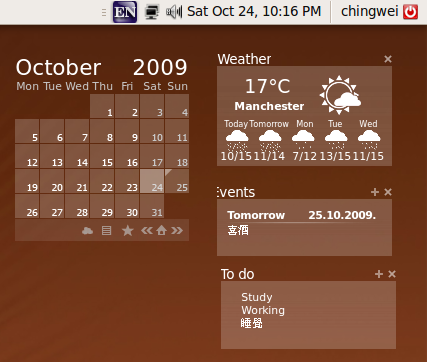Open the panel clock showing Sat Oct 24
This screenshot has width=427, height=362.
tap(254, 11)
